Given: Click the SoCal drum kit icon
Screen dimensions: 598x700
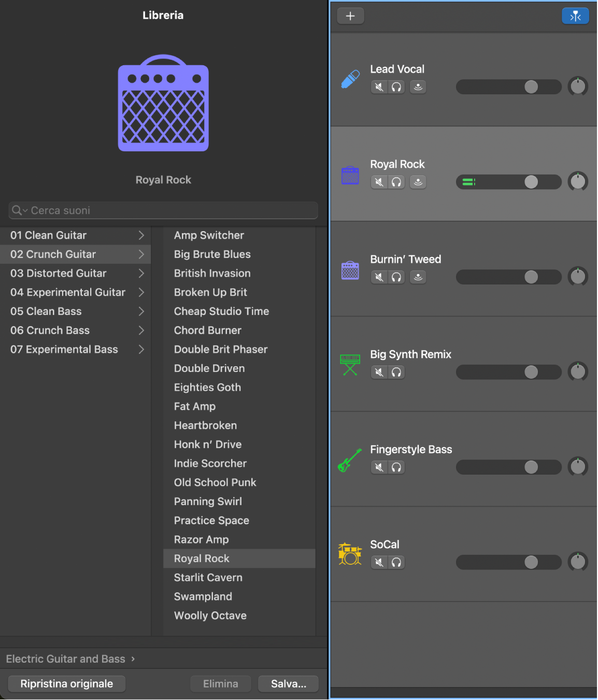Looking at the screenshot, I should click(x=350, y=554).
